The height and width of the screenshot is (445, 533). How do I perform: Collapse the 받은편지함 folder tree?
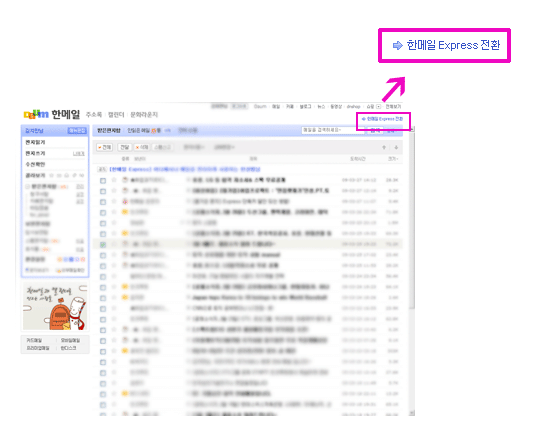click(x=28, y=186)
